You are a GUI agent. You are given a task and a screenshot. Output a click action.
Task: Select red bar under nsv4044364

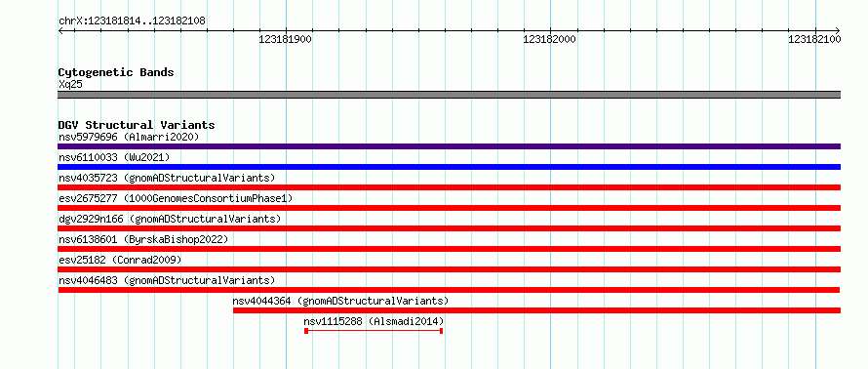[x=537, y=310]
